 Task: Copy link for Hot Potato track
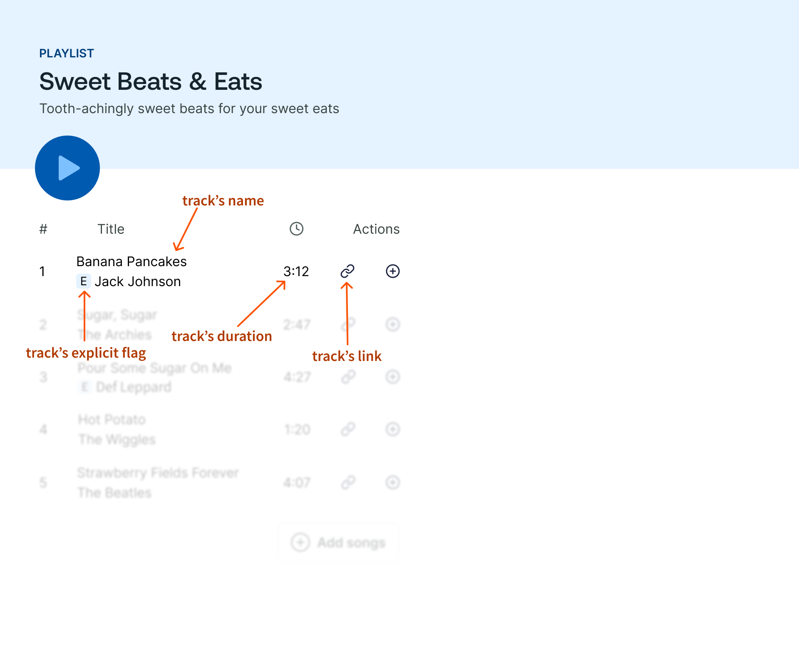[x=348, y=429]
